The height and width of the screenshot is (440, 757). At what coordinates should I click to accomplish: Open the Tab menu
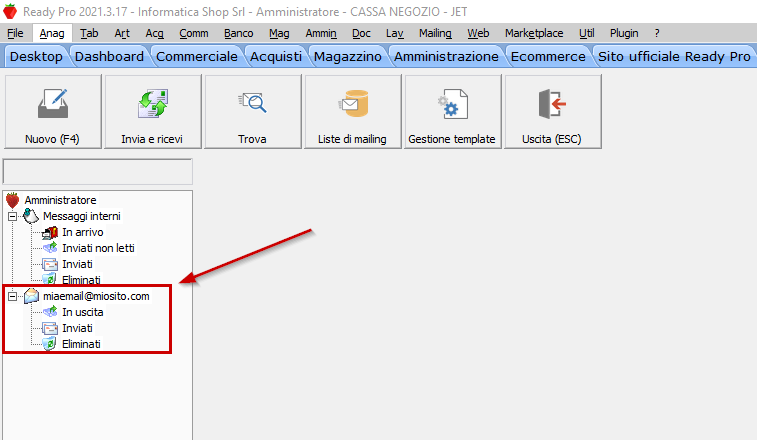(89, 33)
